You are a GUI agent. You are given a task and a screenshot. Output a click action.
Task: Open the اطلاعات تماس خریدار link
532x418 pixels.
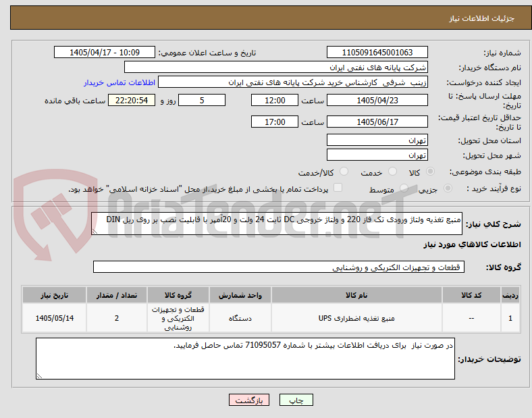(119, 82)
